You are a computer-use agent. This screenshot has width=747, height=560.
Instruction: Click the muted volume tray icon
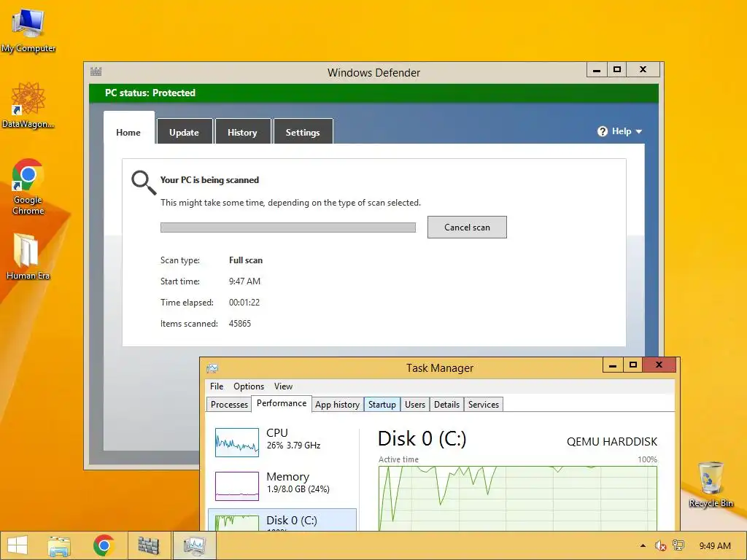pyautogui.click(x=660, y=545)
